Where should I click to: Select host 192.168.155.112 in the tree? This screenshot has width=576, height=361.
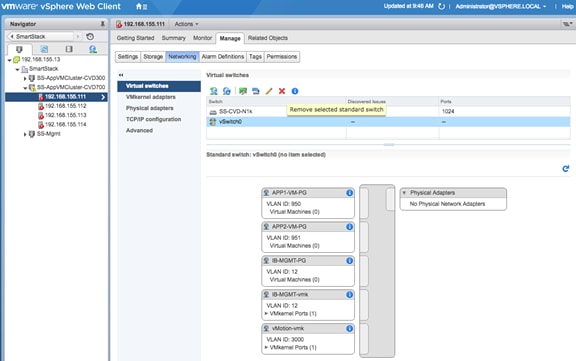point(65,106)
